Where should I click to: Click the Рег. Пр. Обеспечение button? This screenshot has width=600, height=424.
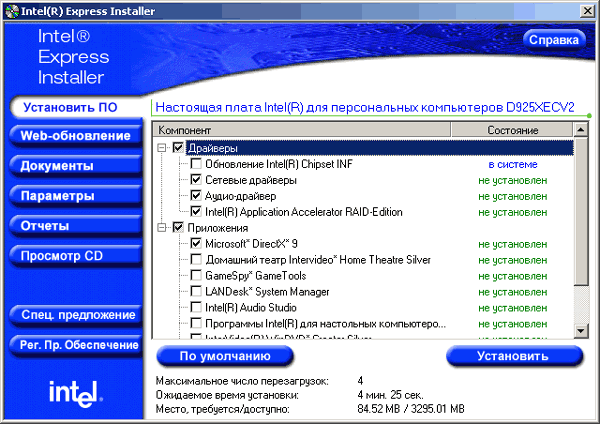pyautogui.click(x=75, y=345)
